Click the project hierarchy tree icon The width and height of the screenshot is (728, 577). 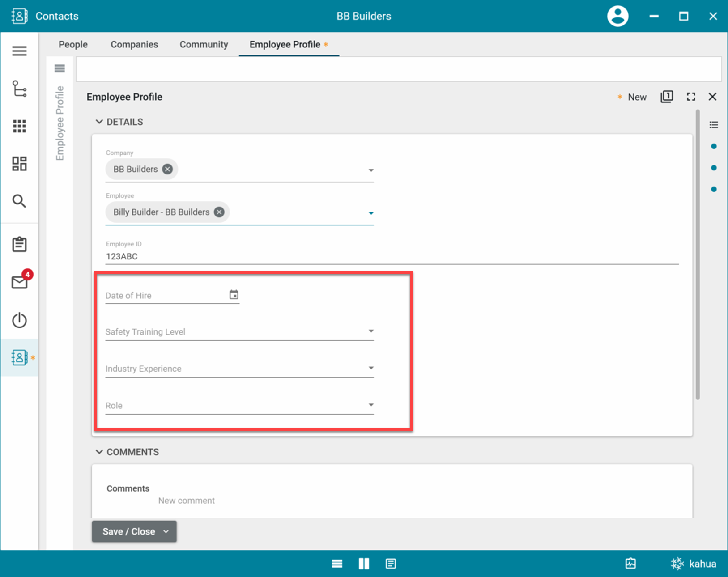click(x=19, y=89)
